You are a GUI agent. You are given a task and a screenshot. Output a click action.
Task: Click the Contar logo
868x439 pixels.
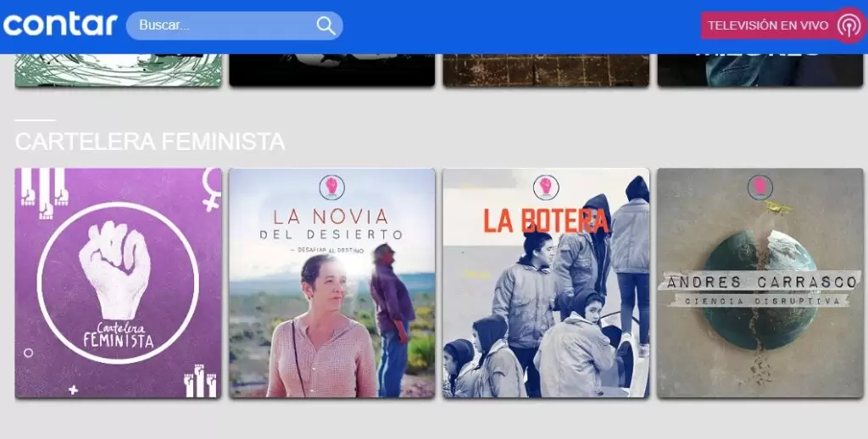point(59,25)
